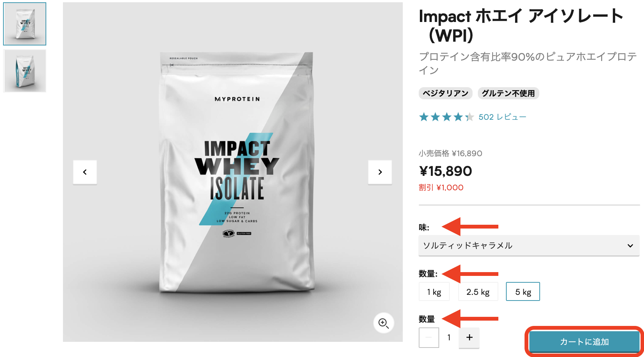Click the ベジタリアン tag

(446, 93)
